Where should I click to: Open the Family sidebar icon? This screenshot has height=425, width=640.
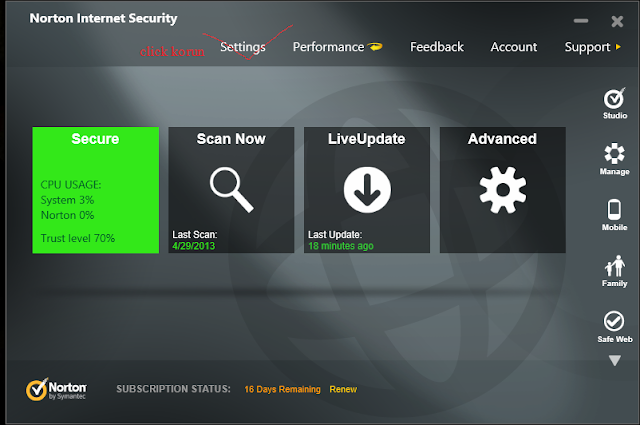[614, 271]
